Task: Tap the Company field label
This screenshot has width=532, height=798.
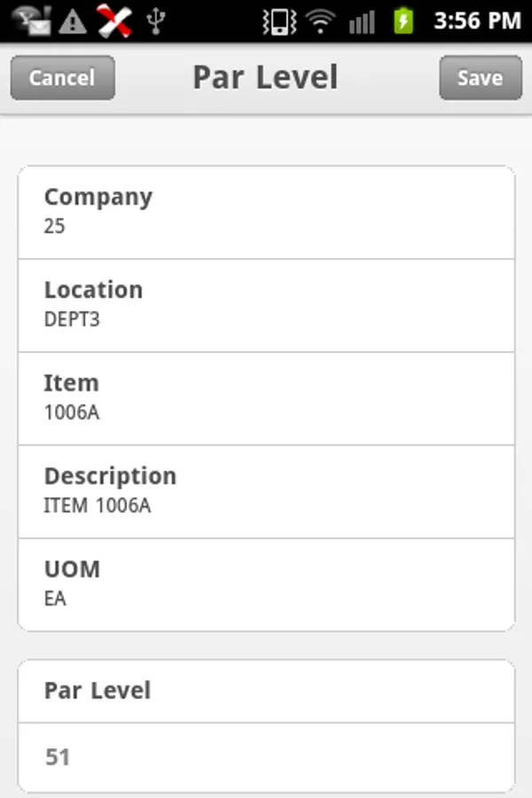Action: coord(98,197)
